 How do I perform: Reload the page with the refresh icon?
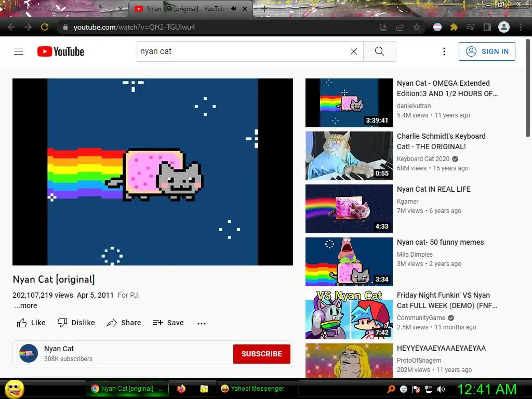(45, 27)
